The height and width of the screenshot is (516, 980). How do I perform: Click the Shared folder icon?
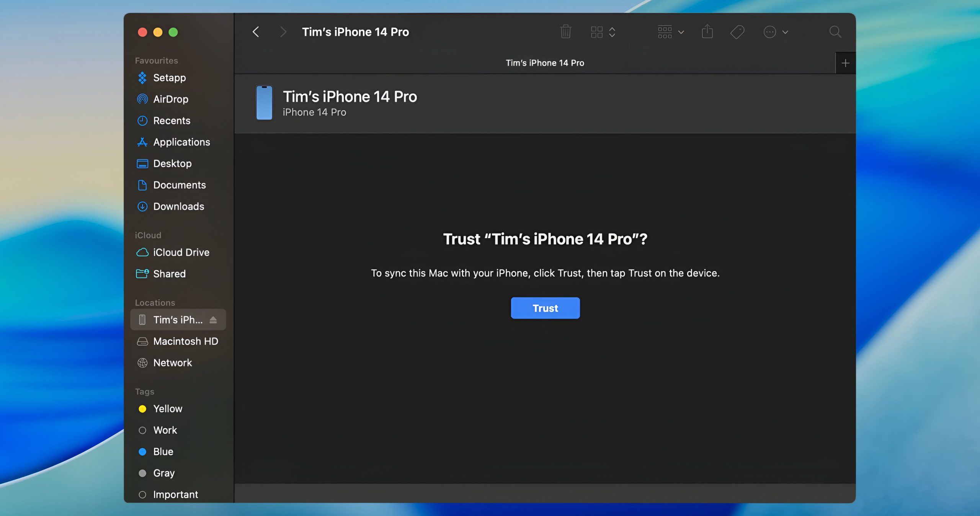click(x=142, y=273)
